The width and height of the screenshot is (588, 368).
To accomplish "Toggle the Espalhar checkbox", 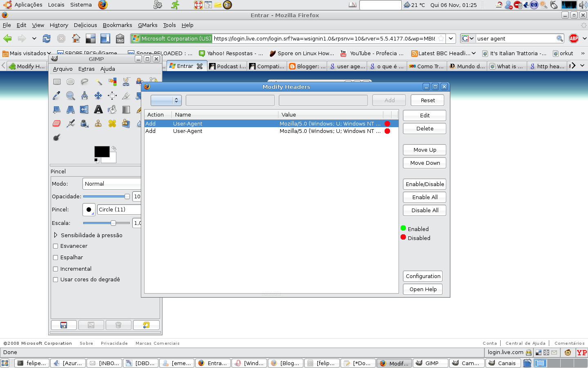I will pos(56,258).
